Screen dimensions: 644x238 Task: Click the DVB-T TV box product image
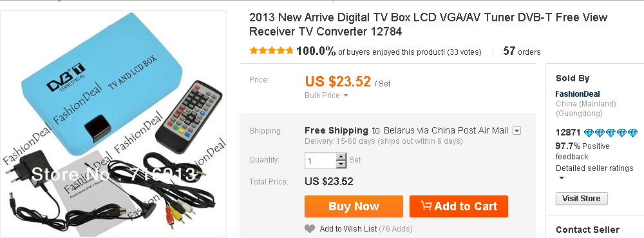pyautogui.click(x=113, y=123)
